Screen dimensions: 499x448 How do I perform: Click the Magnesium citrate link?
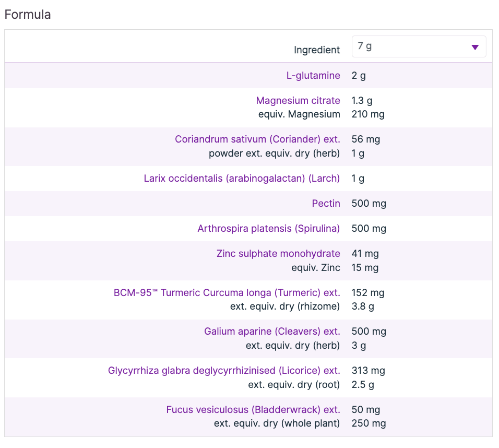298,100
